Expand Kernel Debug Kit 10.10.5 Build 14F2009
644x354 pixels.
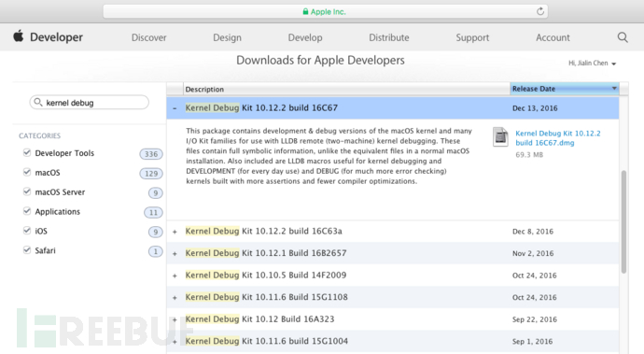point(175,276)
